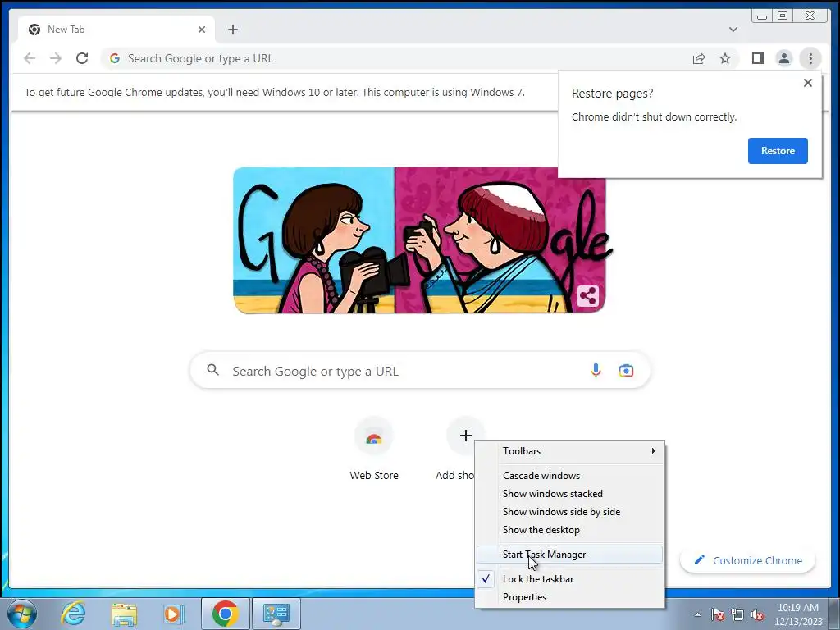
Task: Close the New Tab tab
Action: [x=202, y=30]
